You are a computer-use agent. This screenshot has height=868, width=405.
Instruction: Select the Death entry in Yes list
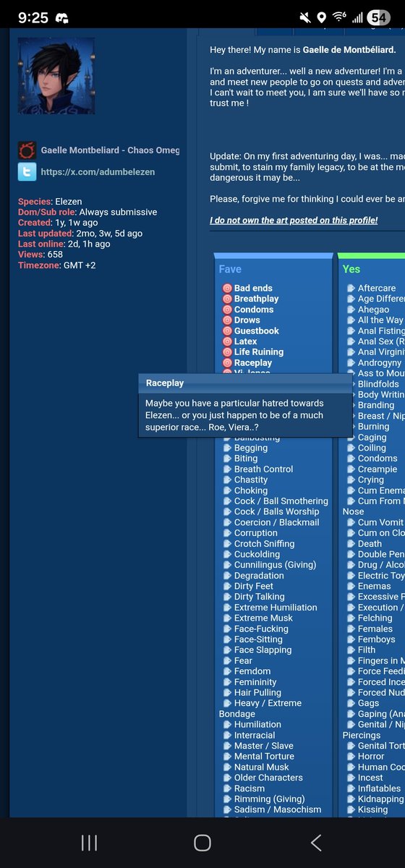[x=370, y=543]
